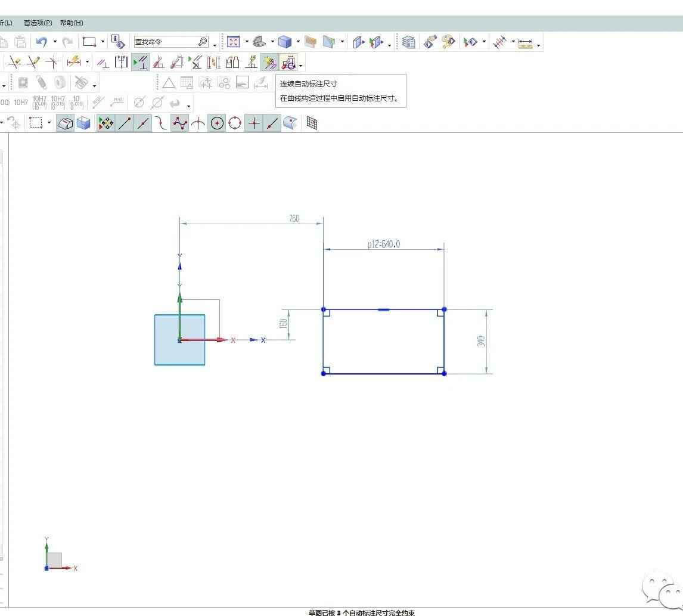Image resolution: width=683 pixels, height=616 pixels.
Task: Toggle the midpoint snap option
Action: [x=143, y=123]
